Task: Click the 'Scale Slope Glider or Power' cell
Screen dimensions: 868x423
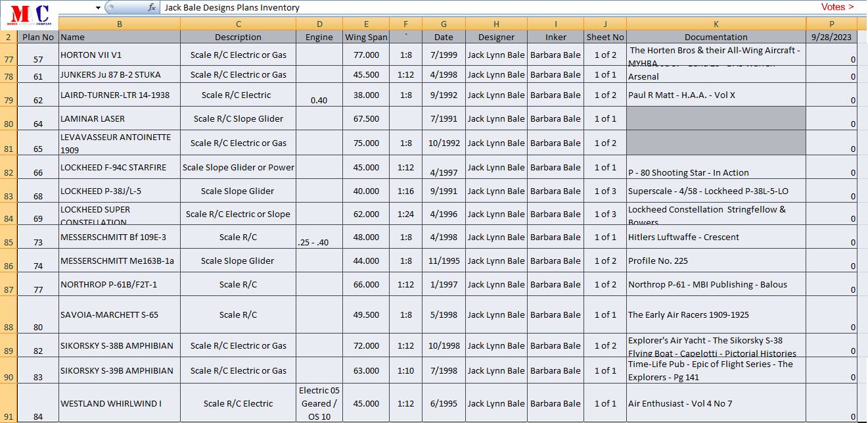Action: (238, 167)
